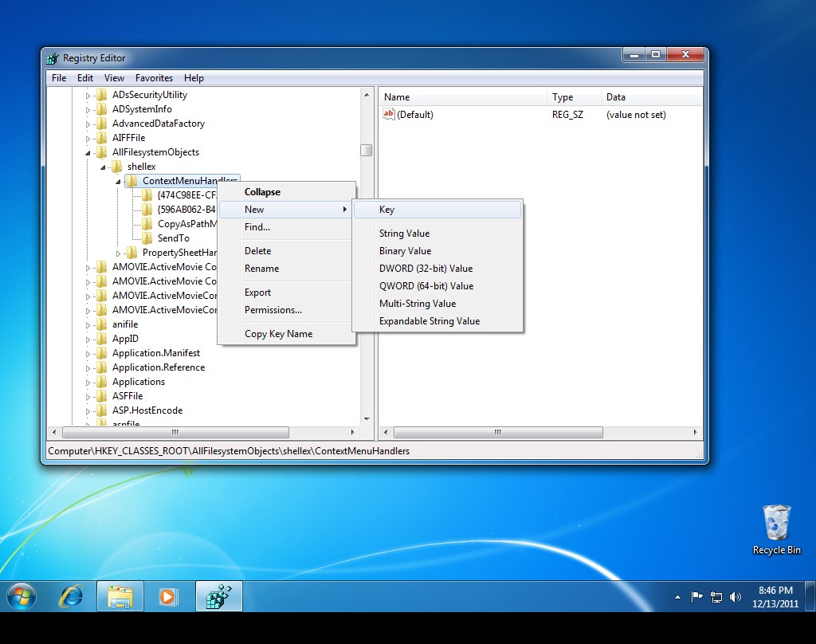Select Multi-String Value
This screenshot has width=816, height=644.
coord(437,304)
